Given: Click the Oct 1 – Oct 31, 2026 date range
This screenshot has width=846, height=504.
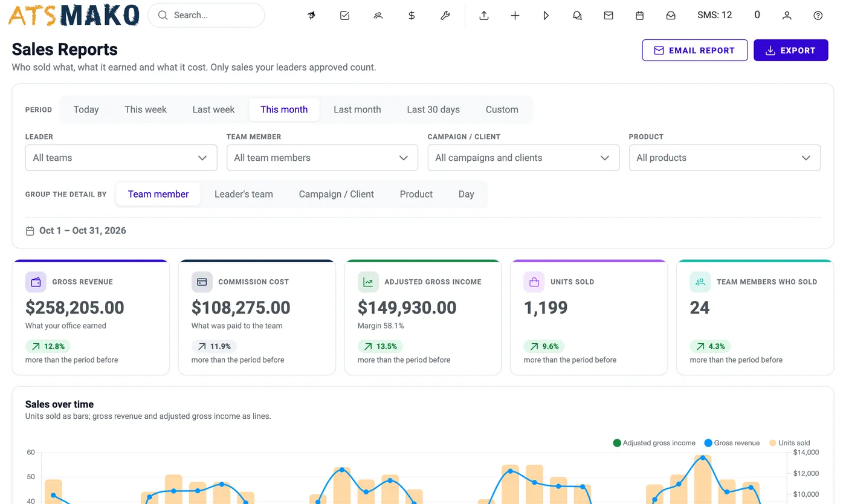Looking at the screenshot, I should tap(83, 230).
